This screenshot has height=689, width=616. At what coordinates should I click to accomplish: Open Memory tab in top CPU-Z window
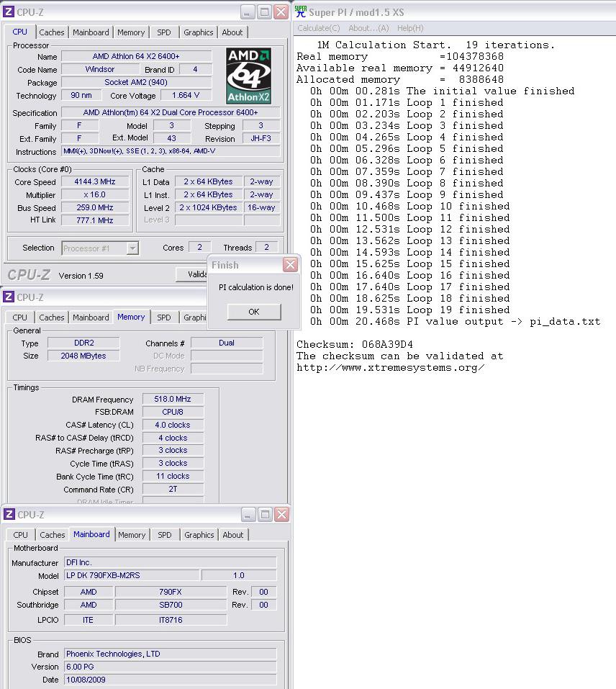point(131,32)
